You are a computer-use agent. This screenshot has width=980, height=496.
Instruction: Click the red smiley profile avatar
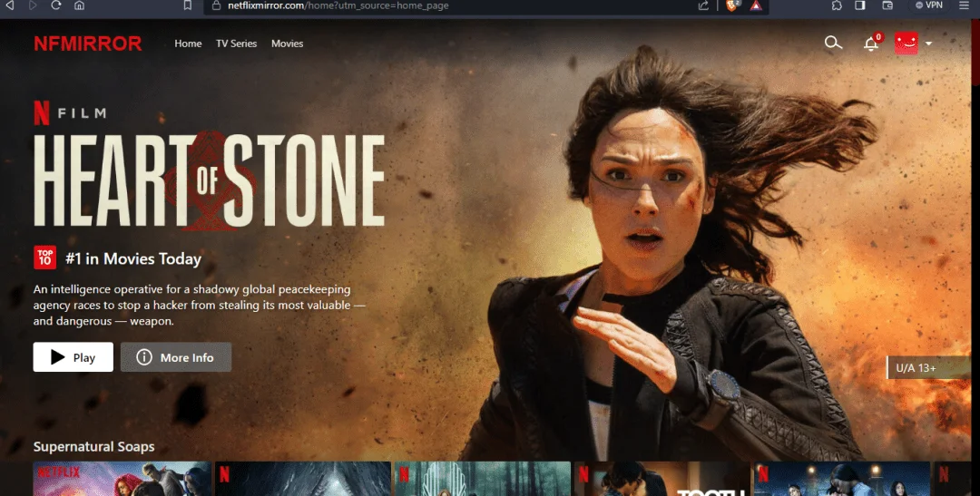pyautogui.click(x=906, y=44)
